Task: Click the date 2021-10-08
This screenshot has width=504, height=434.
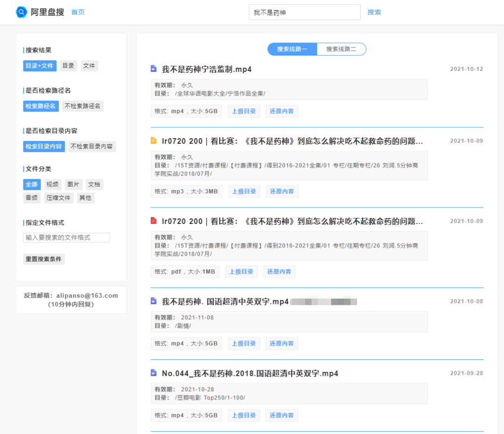Action: click(466, 301)
